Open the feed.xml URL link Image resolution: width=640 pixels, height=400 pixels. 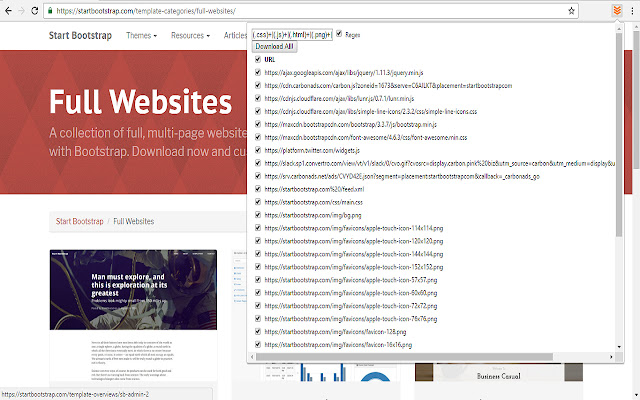point(314,189)
